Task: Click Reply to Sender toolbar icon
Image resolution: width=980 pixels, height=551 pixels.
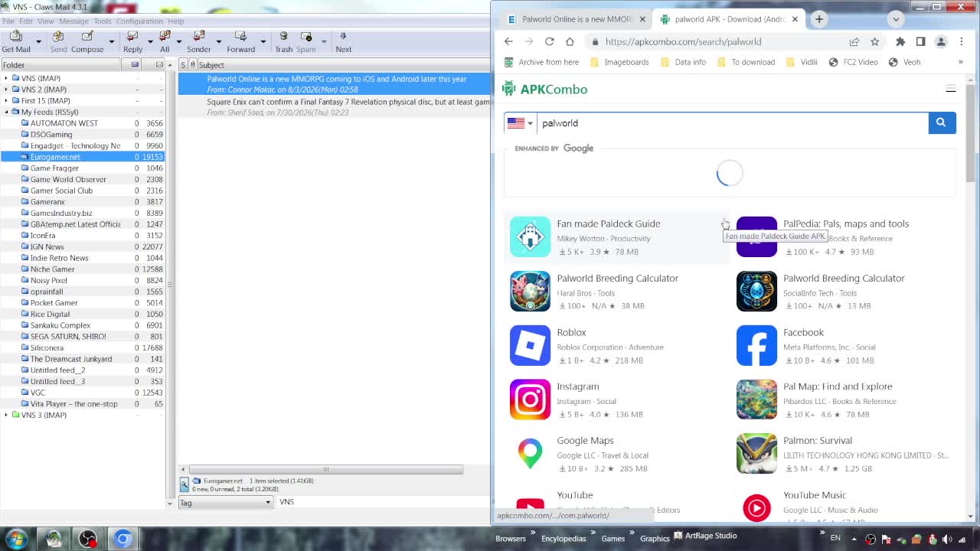Action: tap(199, 41)
